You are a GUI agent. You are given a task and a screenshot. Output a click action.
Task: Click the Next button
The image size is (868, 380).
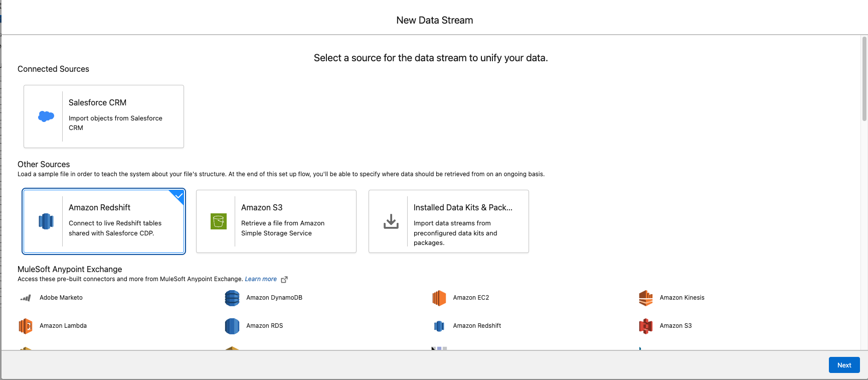[x=844, y=365]
